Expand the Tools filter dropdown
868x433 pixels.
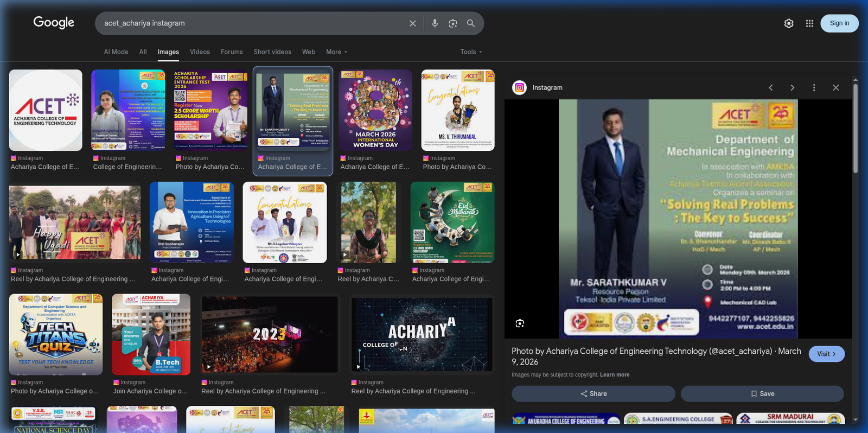point(471,52)
